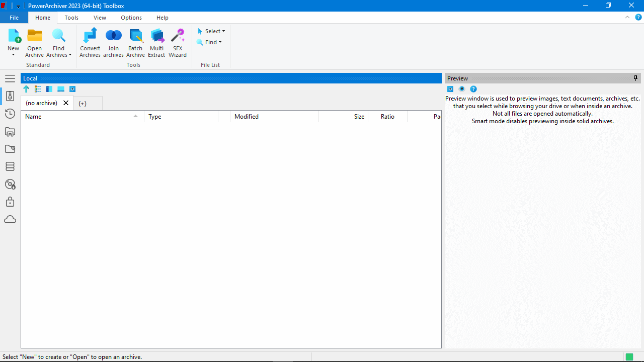Open the Convert Archives tool
Viewport: 644px width, 362px height.
90,43
